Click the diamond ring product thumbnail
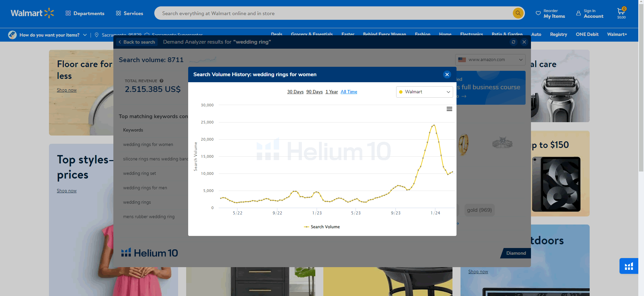This screenshot has height=296, width=644. [x=502, y=143]
